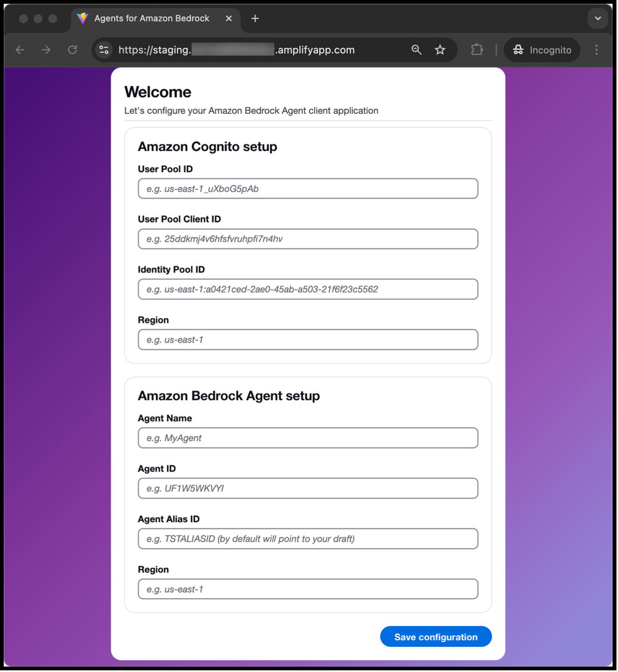Focus the Agent Name field

(x=308, y=438)
